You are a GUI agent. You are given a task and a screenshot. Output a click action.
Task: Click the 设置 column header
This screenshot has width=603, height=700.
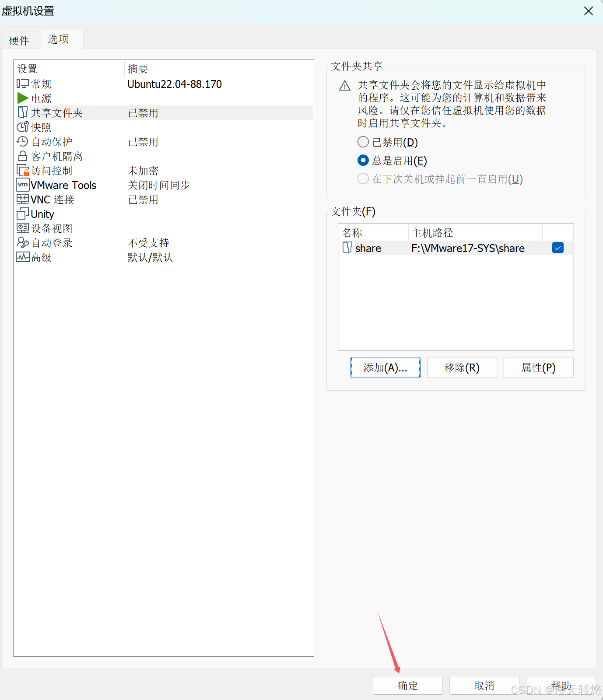tap(69, 69)
